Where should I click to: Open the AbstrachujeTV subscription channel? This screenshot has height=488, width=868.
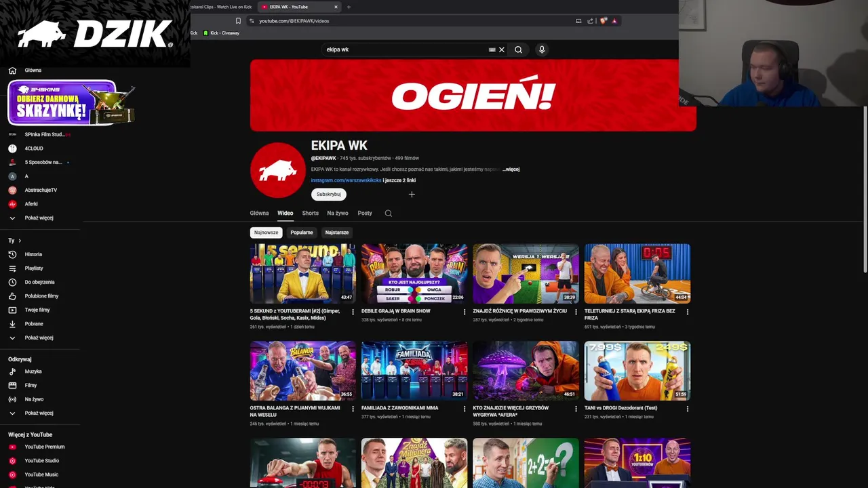coord(41,190)
